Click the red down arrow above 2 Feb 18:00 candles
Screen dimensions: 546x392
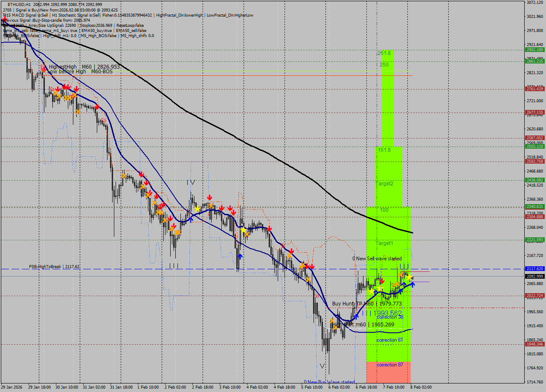(x=209, y=197)
